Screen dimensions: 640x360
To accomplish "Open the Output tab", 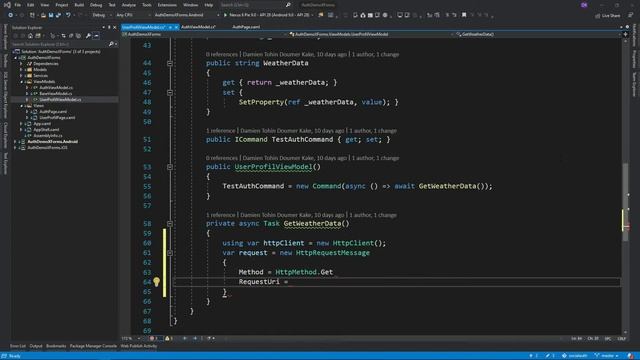I will pyautogui.click(x=36, y=346).
